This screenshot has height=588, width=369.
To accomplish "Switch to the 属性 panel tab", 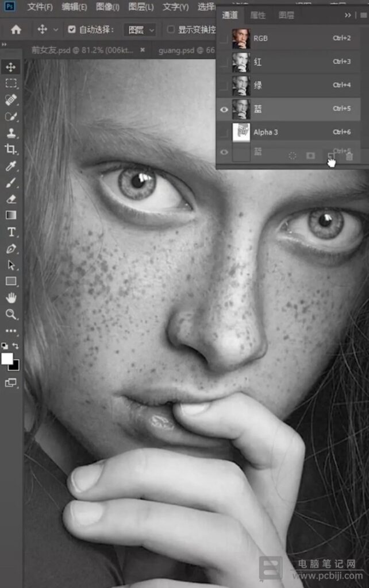I will [x=258, y=15].
